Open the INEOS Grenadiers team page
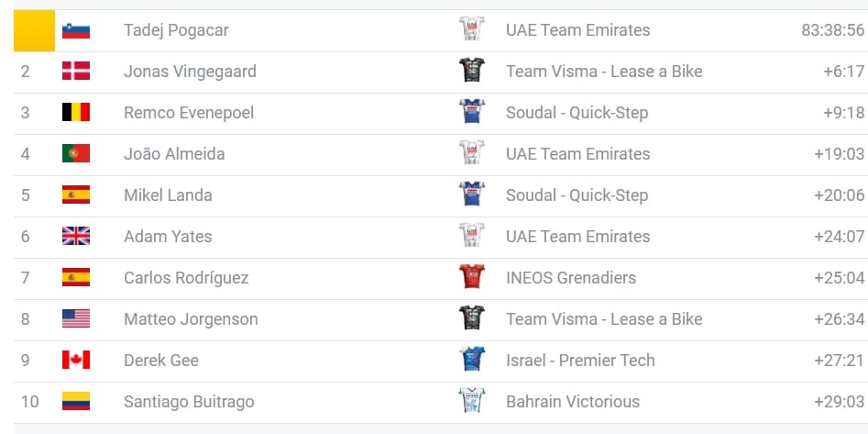 (570, 278)
